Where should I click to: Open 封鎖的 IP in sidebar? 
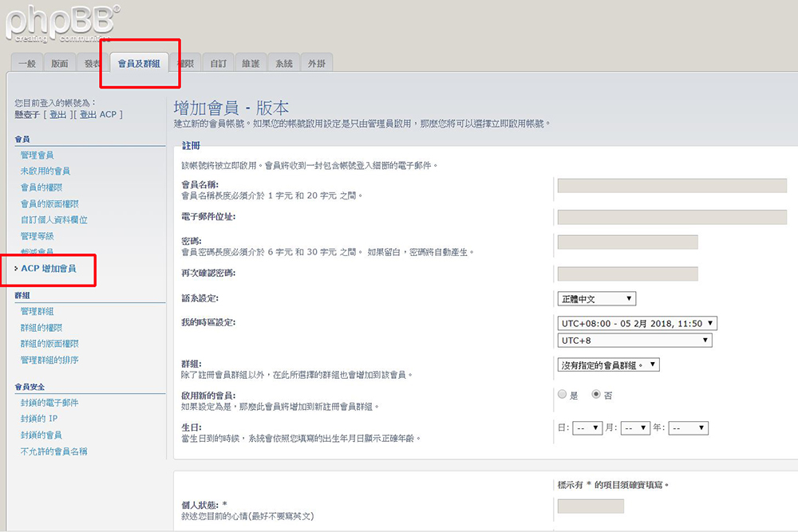coord(39,419)
